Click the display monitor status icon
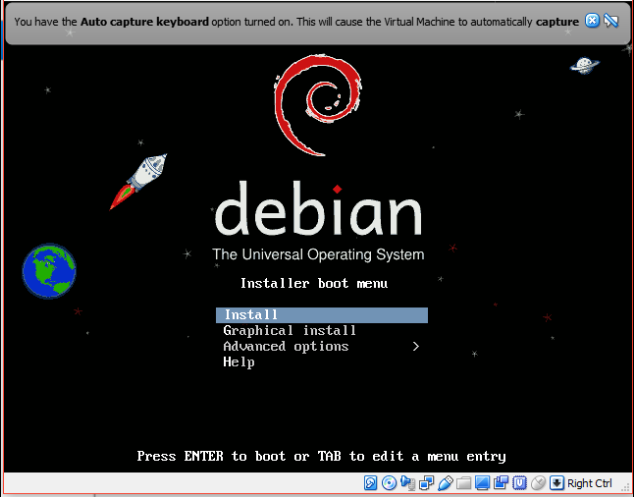The image size is (634, 497). coord(482,483)
